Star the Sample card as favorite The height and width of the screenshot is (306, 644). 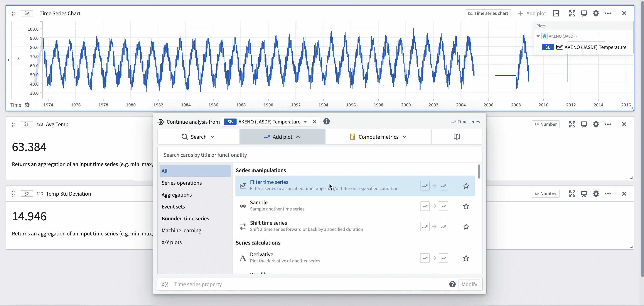tap(466, 206)
